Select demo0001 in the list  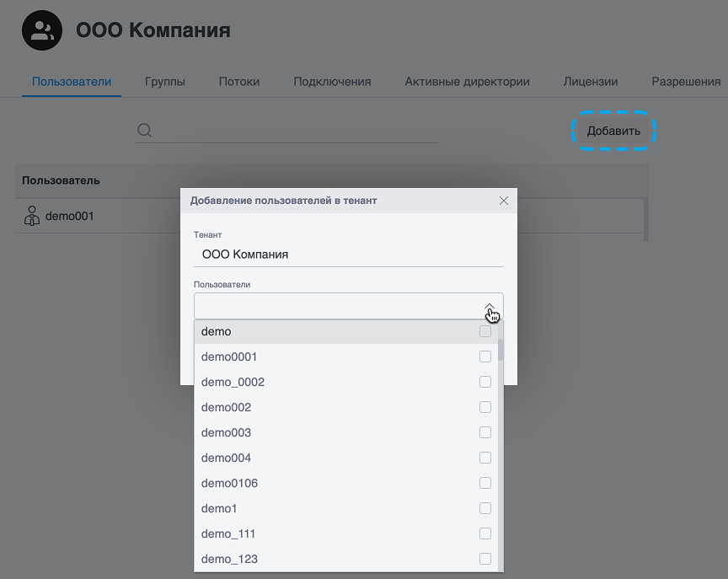click(x=346, y=357)
